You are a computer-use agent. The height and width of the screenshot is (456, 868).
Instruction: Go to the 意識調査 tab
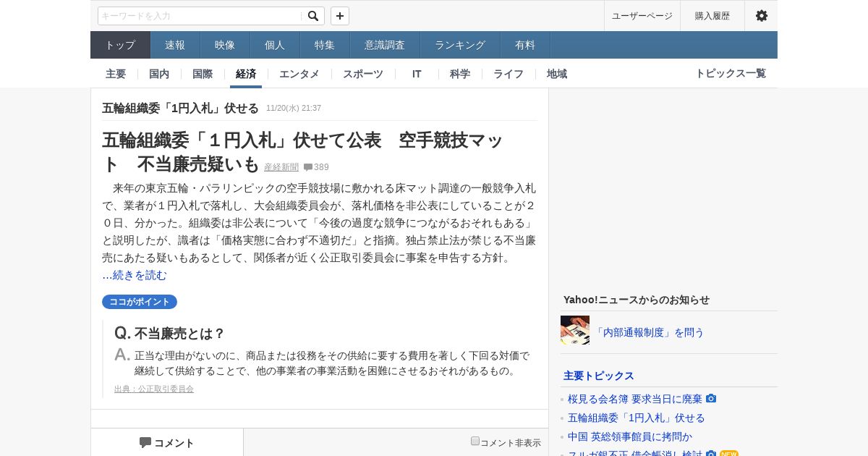(x=385, y=45)
